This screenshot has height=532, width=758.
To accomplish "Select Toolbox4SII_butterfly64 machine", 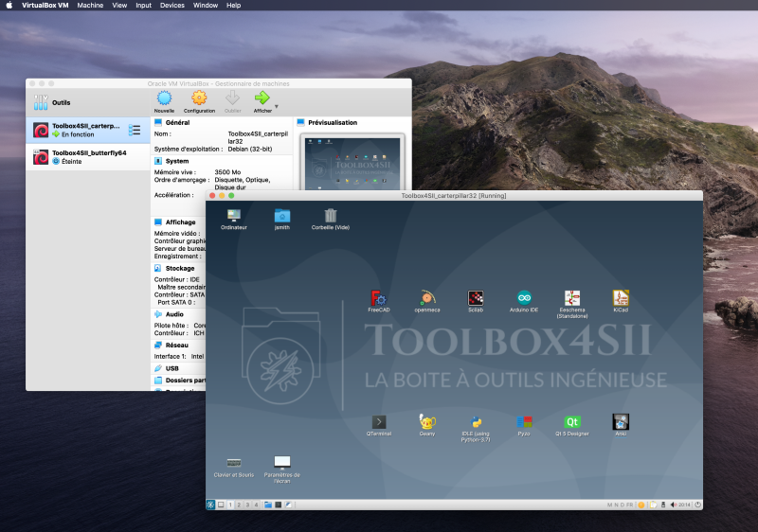I will [88, 157].
